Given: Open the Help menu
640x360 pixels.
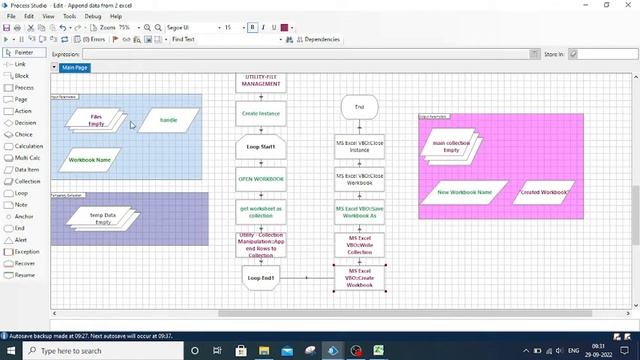Looking at the screenshot, I should pos(116,16).
